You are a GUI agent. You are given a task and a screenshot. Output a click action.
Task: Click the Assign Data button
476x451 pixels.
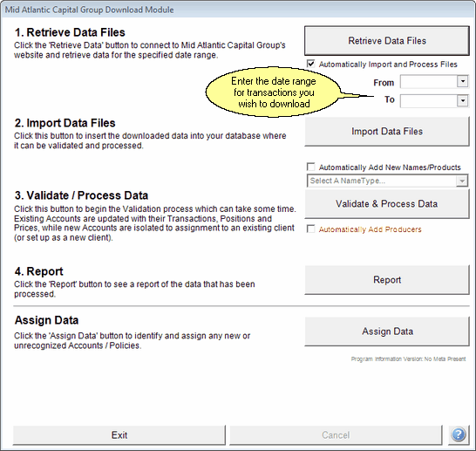pos(387,331)
